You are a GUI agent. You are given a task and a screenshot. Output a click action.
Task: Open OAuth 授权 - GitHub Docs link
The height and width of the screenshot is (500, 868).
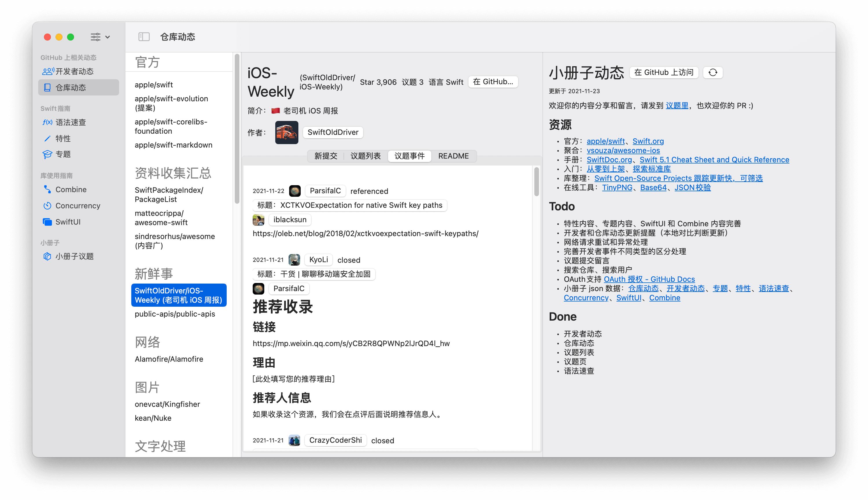coord(649,279)
